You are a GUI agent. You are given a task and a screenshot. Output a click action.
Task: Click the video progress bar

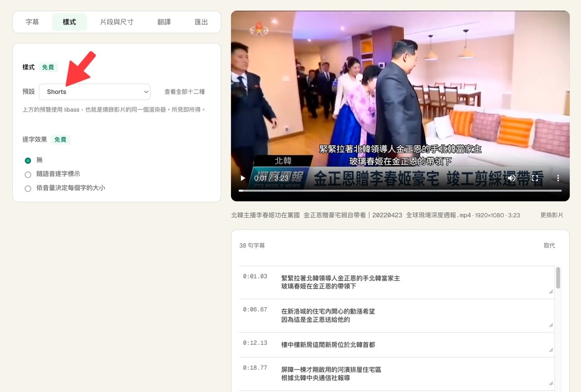[x=400, y=191]
